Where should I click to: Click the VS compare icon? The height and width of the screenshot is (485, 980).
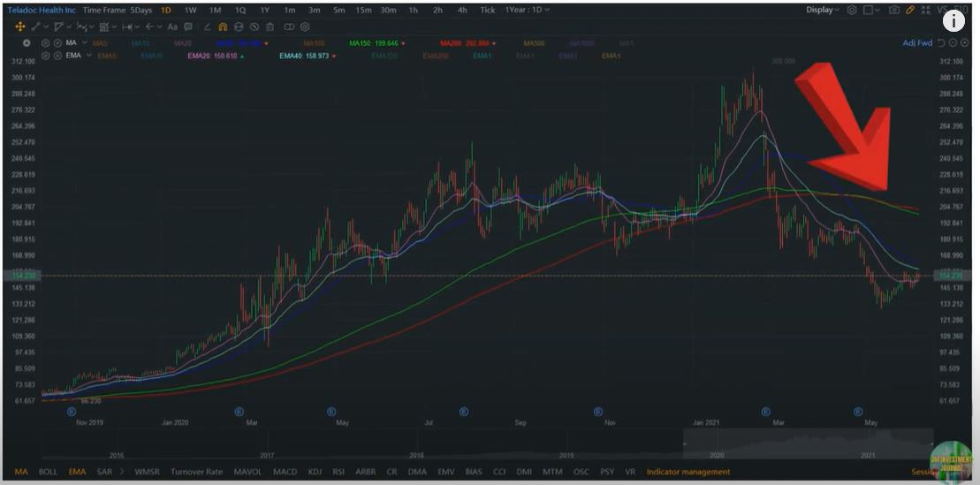coord(942,10)
